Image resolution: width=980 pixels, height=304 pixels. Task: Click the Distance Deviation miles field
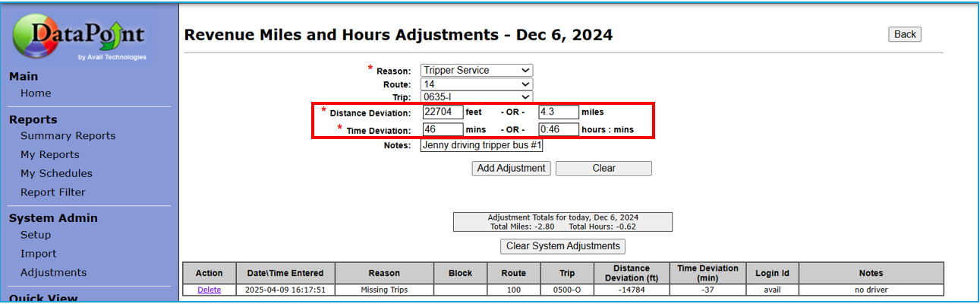coord(558,112)
